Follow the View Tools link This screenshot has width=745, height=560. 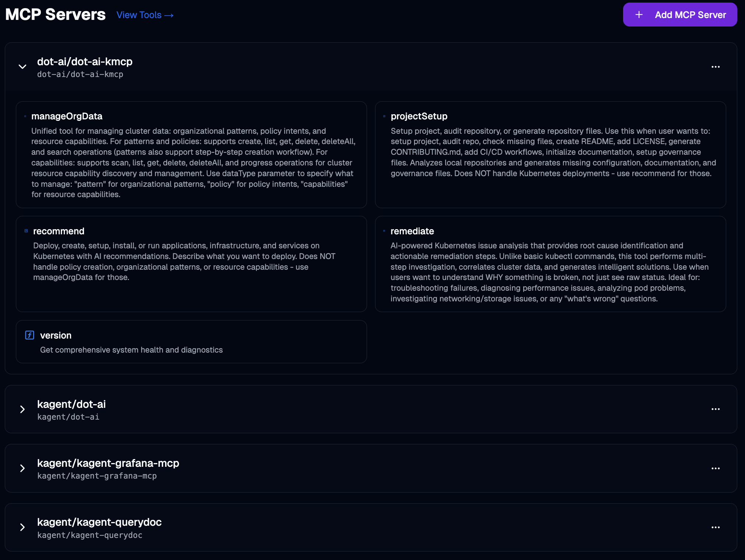click(145, 15)
